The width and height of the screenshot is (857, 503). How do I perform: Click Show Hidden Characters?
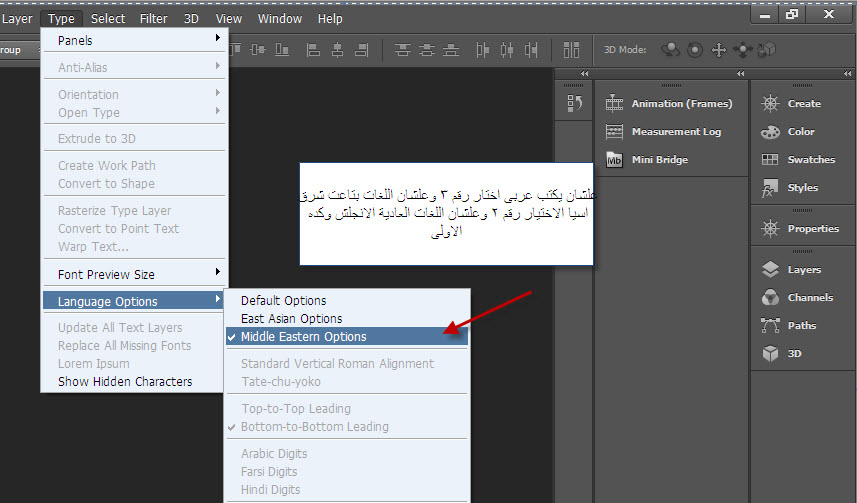pos(125,382)
